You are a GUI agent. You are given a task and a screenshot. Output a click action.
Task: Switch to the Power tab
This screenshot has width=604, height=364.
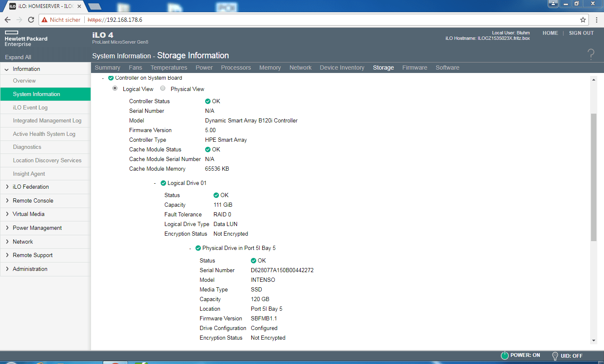(x=204, y=68)
